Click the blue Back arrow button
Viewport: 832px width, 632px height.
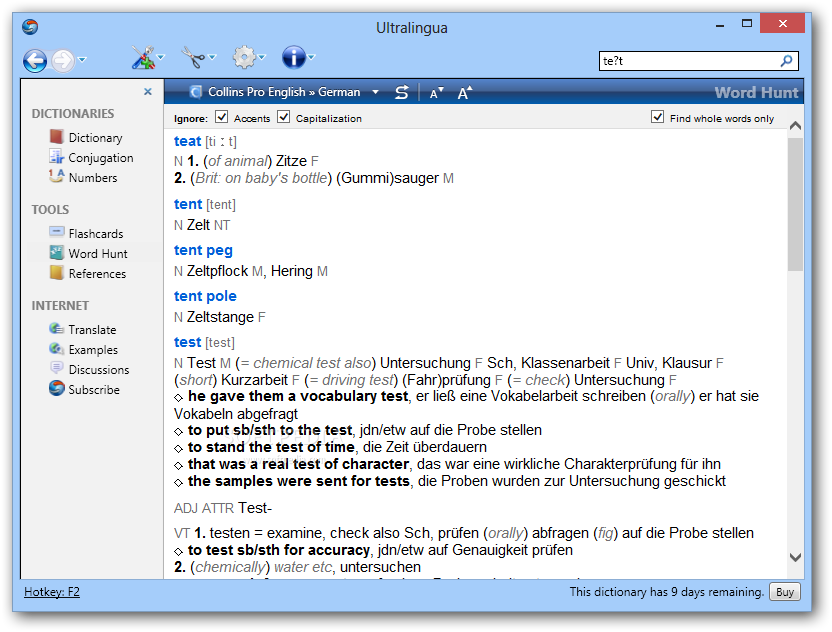[35, 60]
